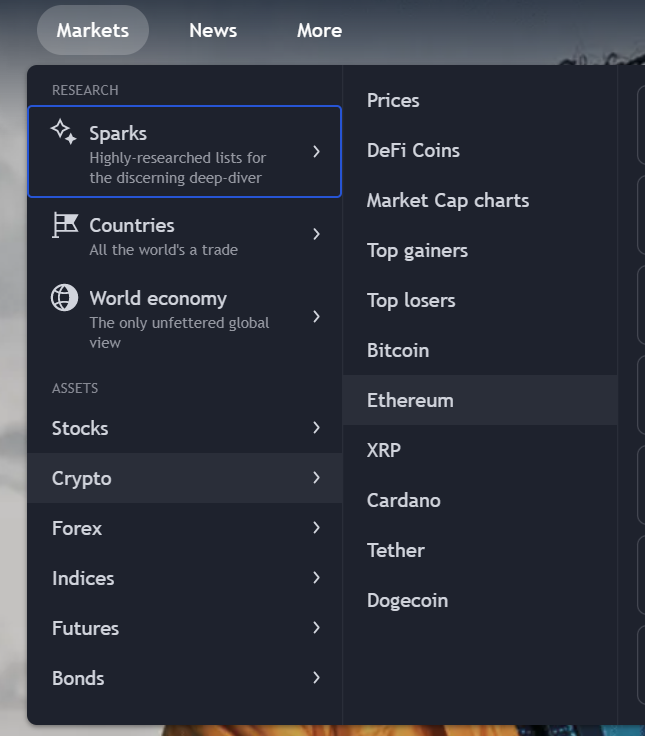Open the Markets menu tab
645x736 pixels.
(93, 31)
